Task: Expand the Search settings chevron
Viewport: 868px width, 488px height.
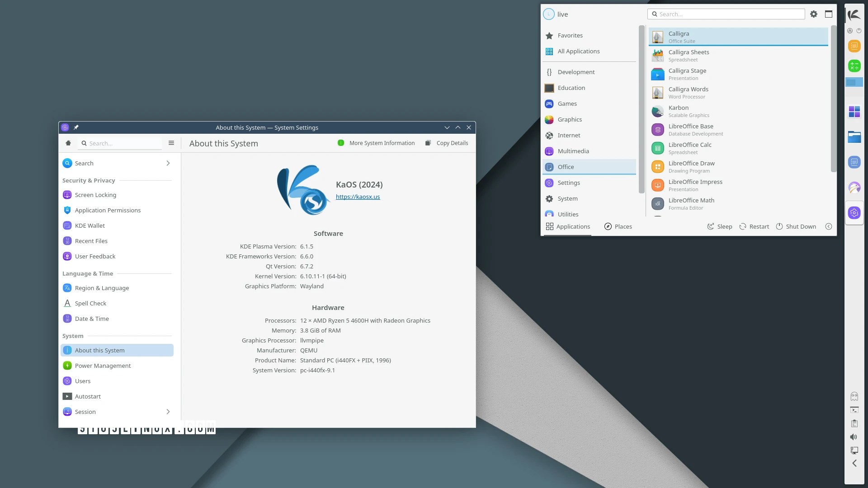Action: pos(168,163)
